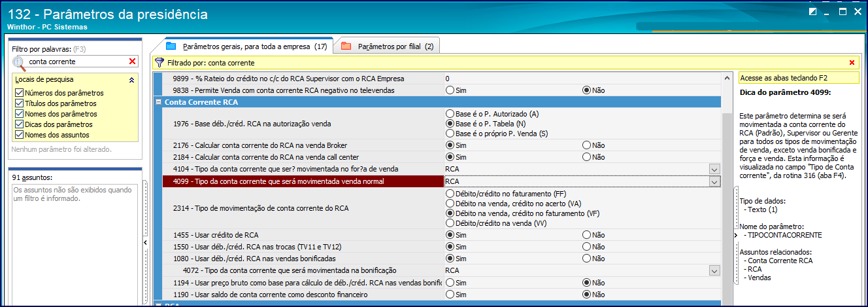The width and height of the screenshot is (868, 307).
Task: Open dropdown for parameter 4104
Action: [714, 169]
